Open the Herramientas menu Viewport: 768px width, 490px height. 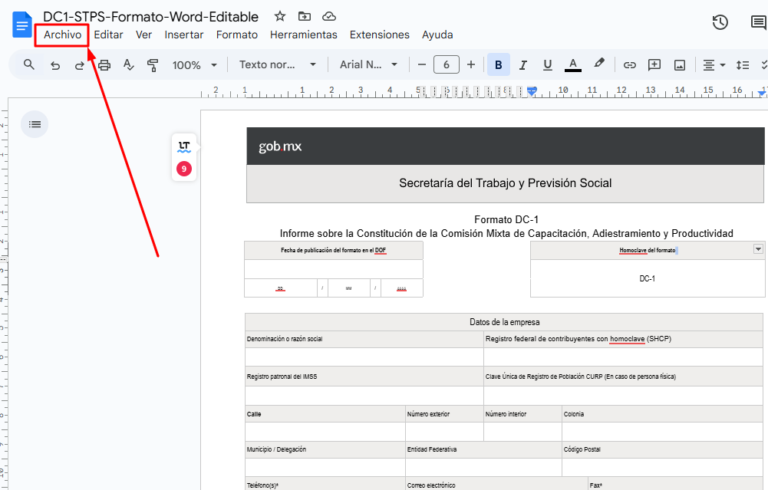click(x=303, y=35)
